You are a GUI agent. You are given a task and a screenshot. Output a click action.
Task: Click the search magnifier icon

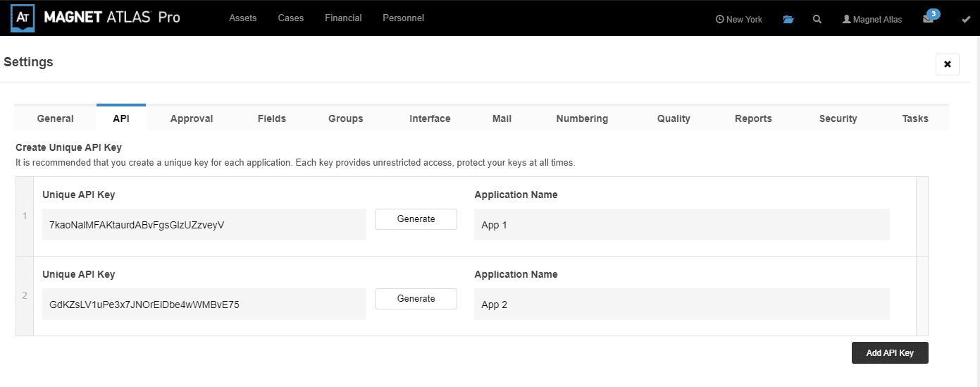tap(817, 19)
